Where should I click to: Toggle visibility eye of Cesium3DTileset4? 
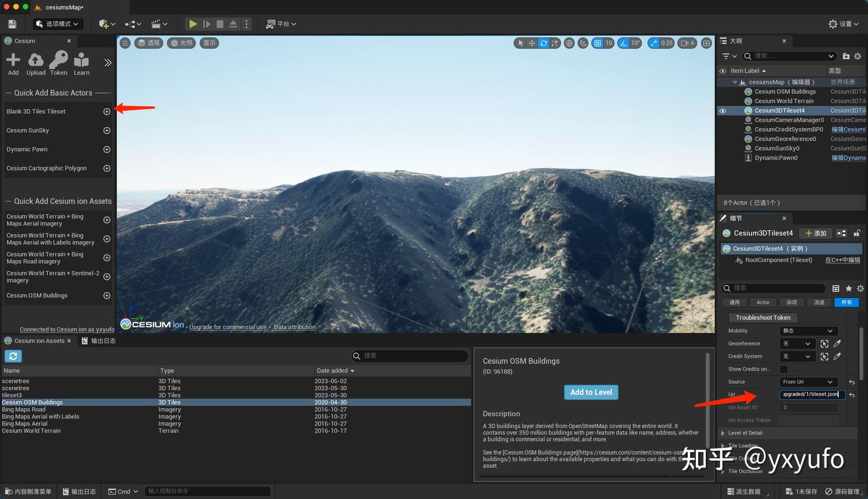(723, 111)
